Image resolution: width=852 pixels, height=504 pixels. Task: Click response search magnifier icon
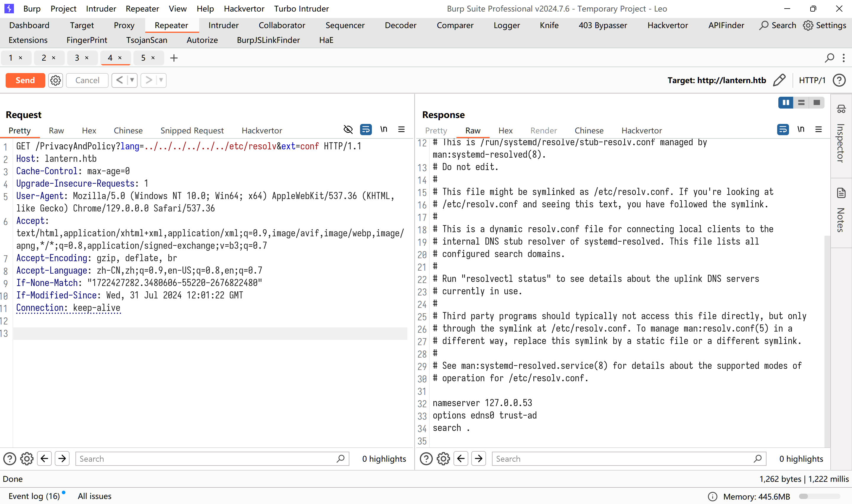757,459
